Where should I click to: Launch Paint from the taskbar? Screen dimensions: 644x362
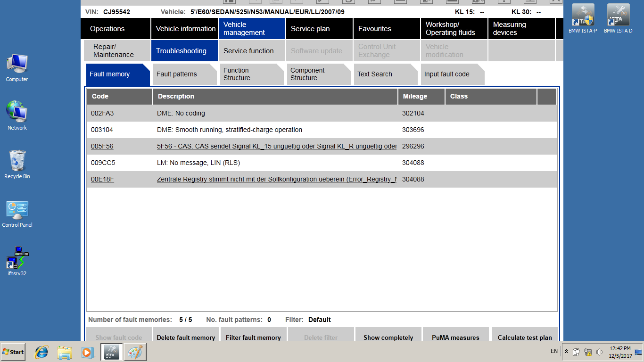coord(135,352)
